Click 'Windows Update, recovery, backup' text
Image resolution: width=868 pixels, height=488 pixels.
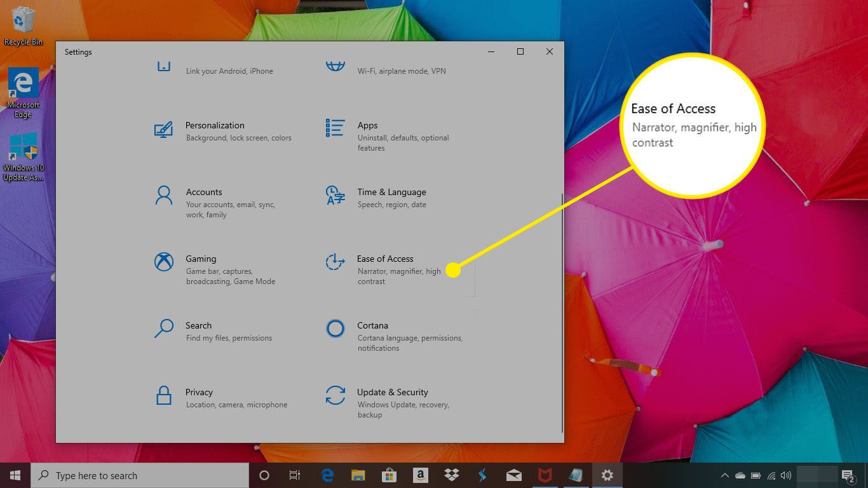coord(403,410)
